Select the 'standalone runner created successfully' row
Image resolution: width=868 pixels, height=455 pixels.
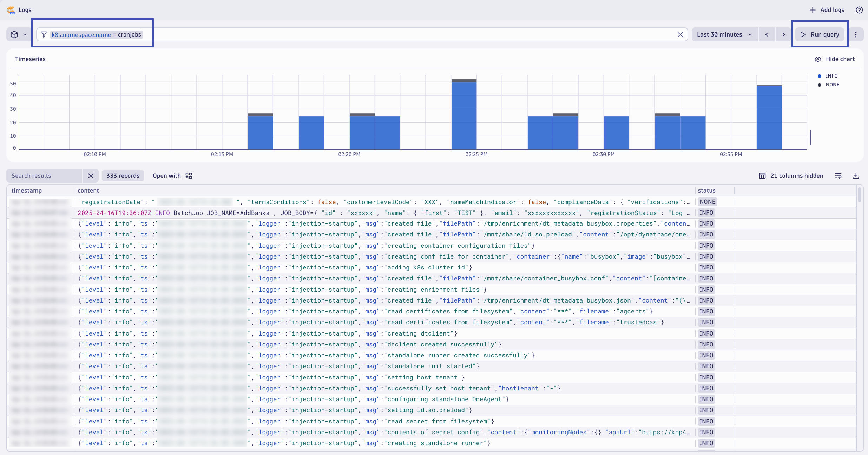click(x=432, y=356)
